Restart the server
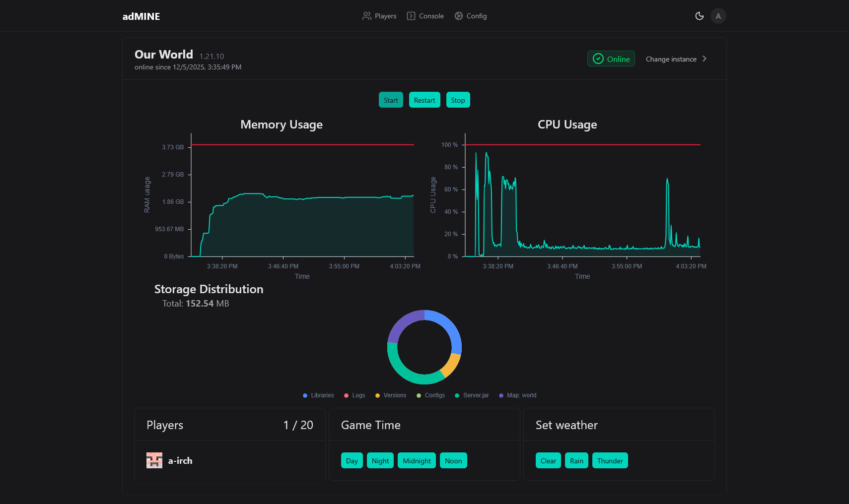This screenshot has width=849, height=504. pyautogui.click(x=424, y=100)
